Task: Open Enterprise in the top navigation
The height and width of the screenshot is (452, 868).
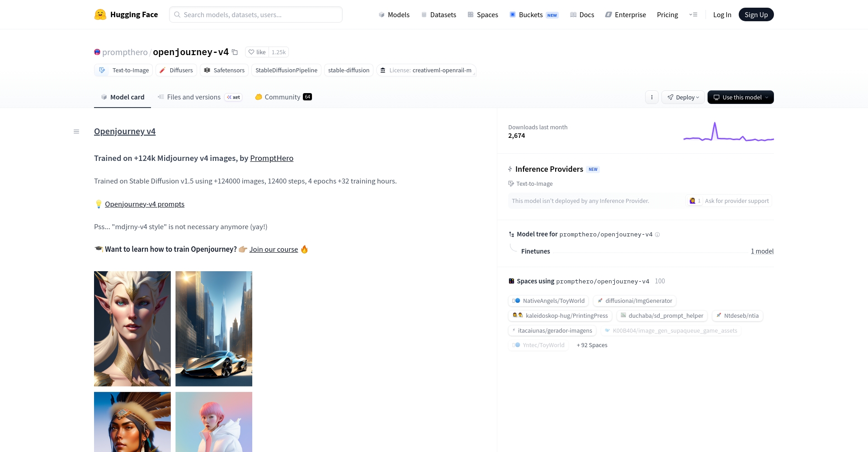Action: pos(626,14)
